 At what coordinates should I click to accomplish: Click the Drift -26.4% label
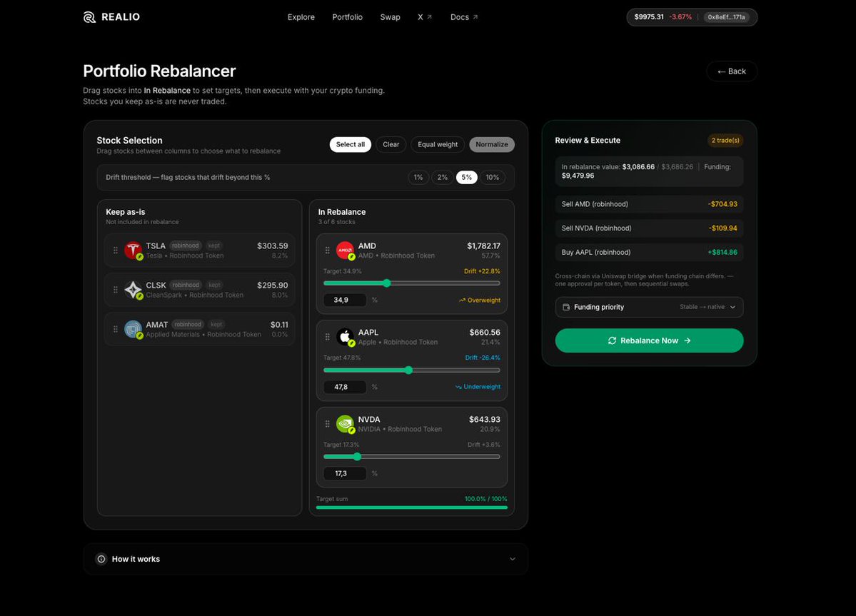click(x=483, y=358)
